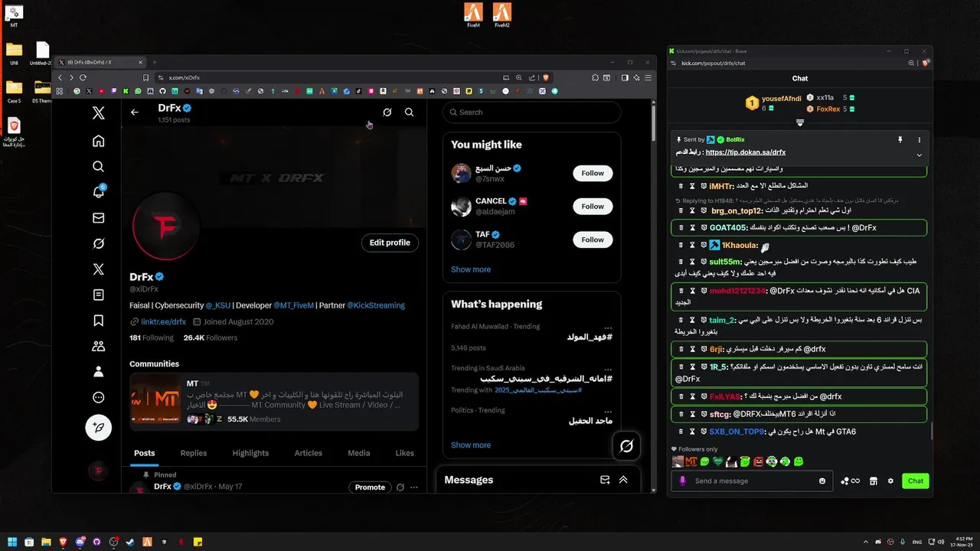Open Lists icon in X sidebar
The image size is (980, 551).
(98, 295)
